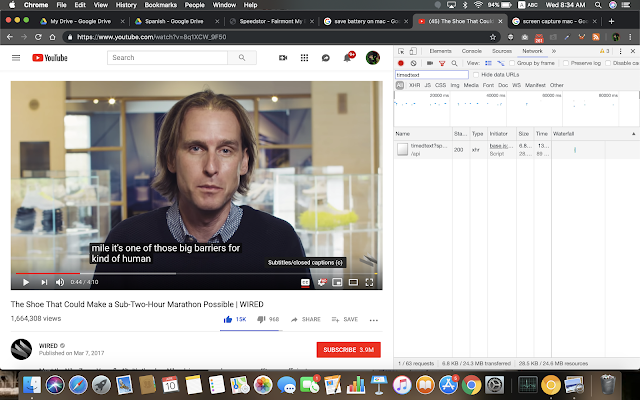Open the video player settings gear
Viewport: 640px width, 400px height.
322,282
